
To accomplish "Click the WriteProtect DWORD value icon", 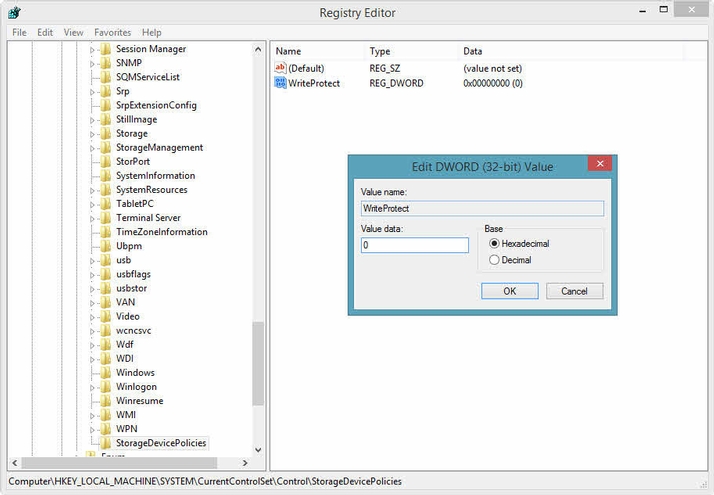I will click(x=280, y=83).
